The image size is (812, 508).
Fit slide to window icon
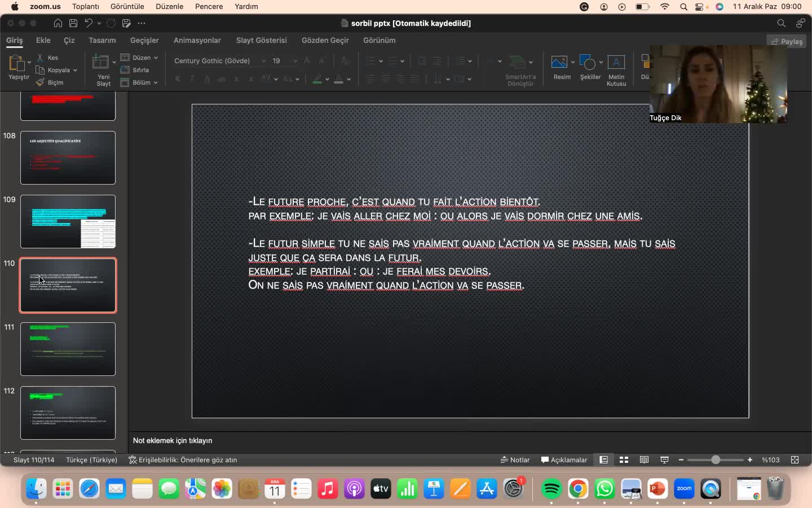pyautogui.click(x=795, y=460)
